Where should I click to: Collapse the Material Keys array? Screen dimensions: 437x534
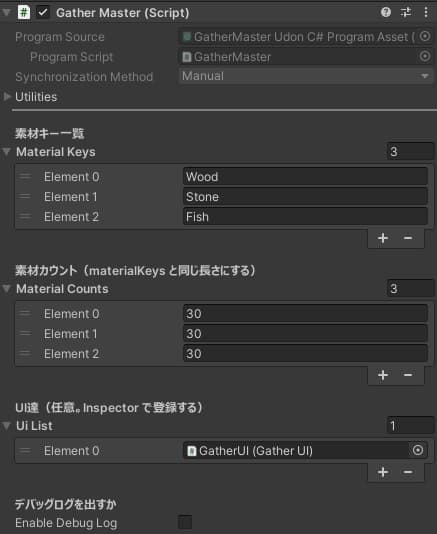point(6,152)
